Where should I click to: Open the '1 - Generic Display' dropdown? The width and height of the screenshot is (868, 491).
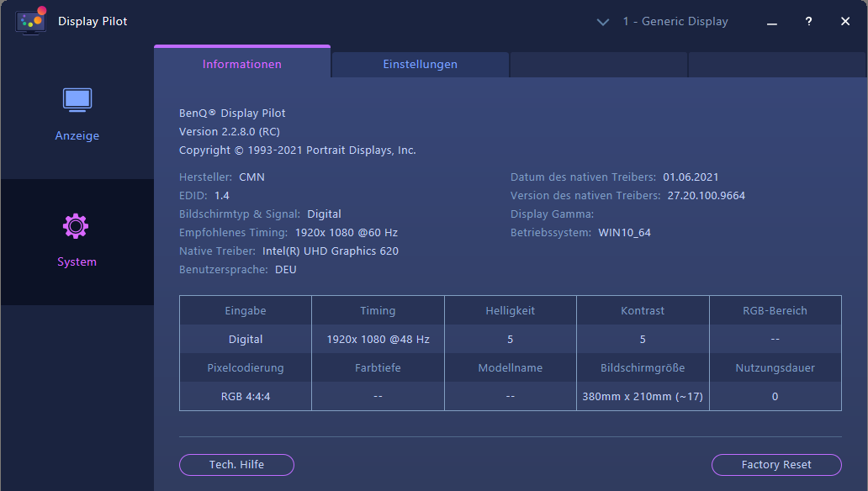tap(675, 21)
